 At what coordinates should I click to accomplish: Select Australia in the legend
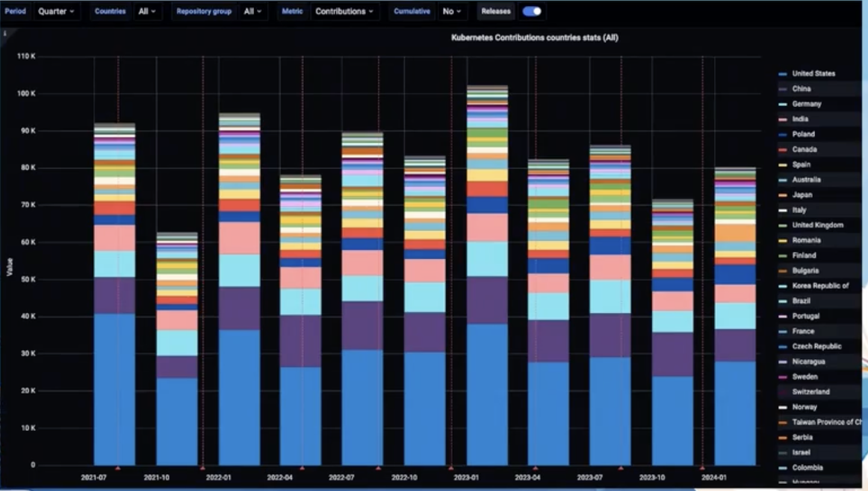806,179
